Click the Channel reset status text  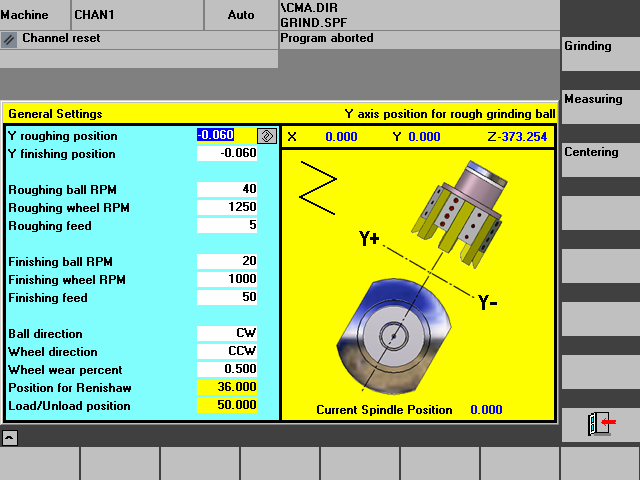coord(61,38)
